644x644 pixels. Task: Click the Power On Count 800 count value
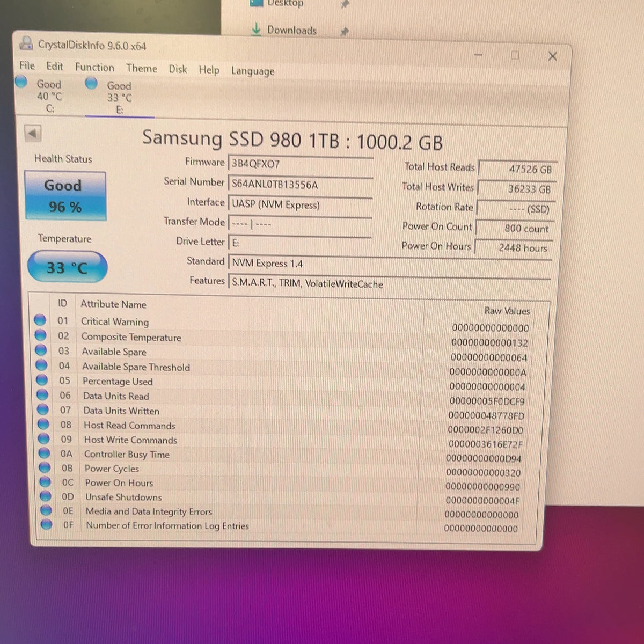515,229
